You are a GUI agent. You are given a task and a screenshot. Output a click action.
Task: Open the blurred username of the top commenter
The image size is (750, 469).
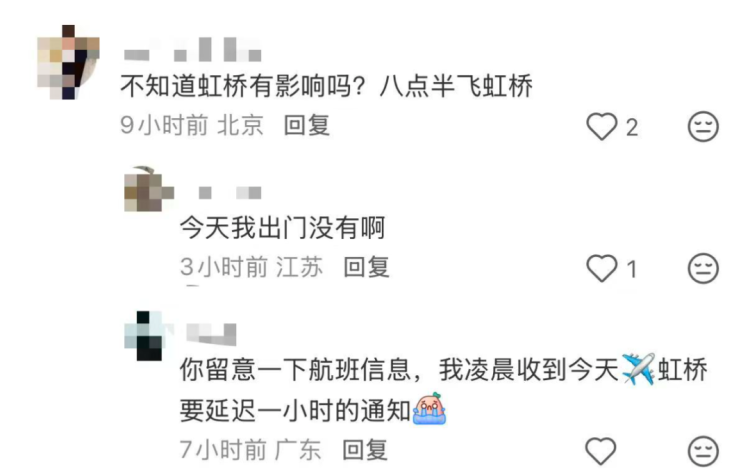192,50
